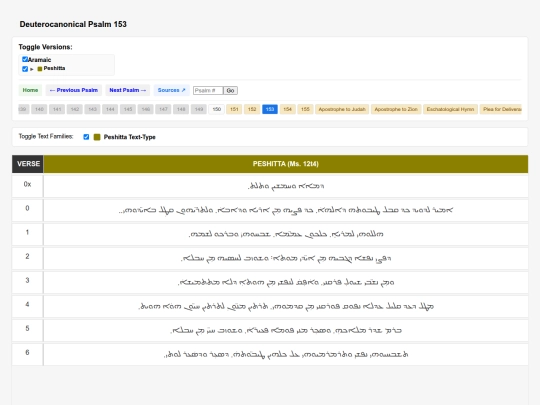The width and height of the screenshot is (540, 405).
Task: Click the Peshitta Text-Type color swatch
Action: coord(97,137)
